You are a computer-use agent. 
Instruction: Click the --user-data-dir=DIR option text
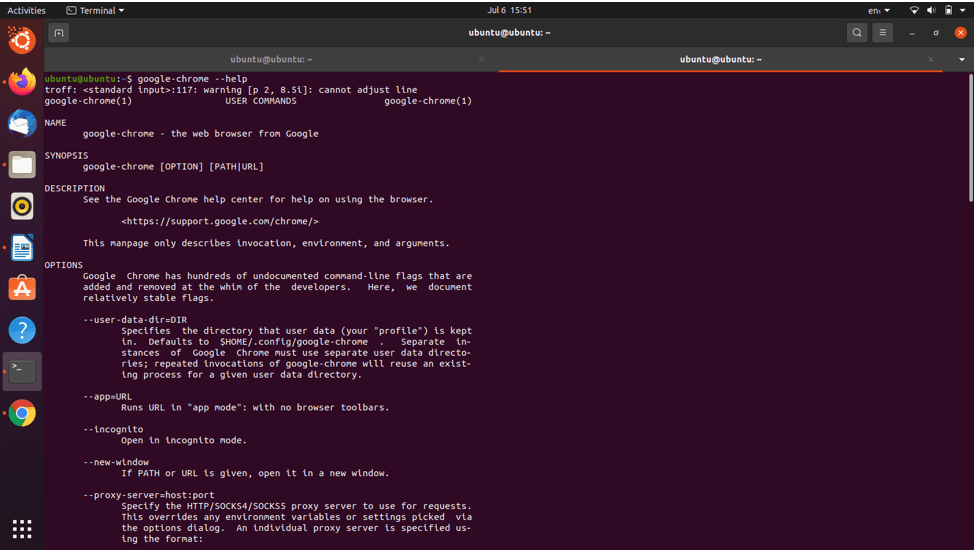click(135, 320)
